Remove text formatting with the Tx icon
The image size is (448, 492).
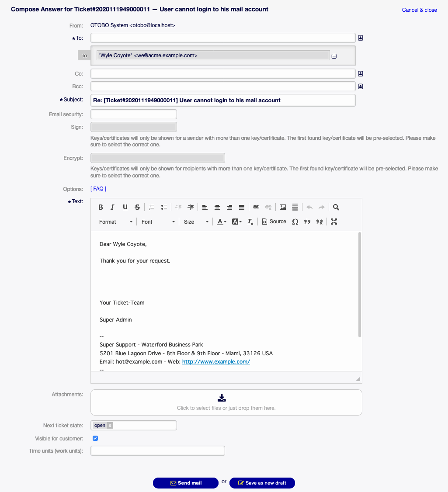pyautogui.click(x=250, y=222)
